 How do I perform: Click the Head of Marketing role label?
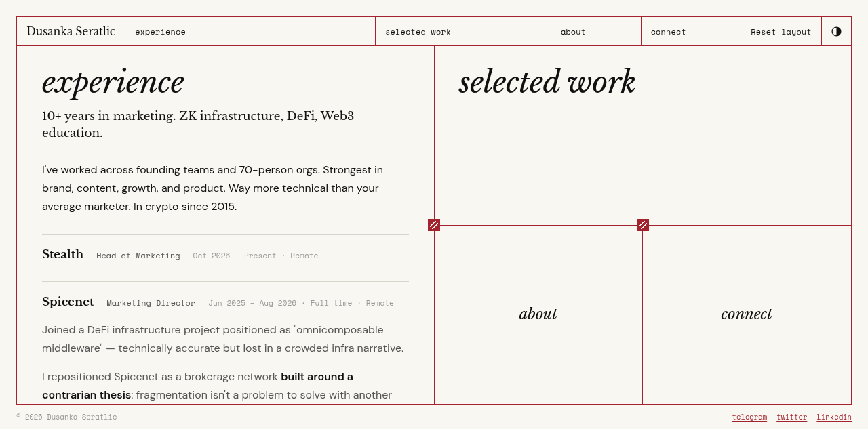coord(138,256)
